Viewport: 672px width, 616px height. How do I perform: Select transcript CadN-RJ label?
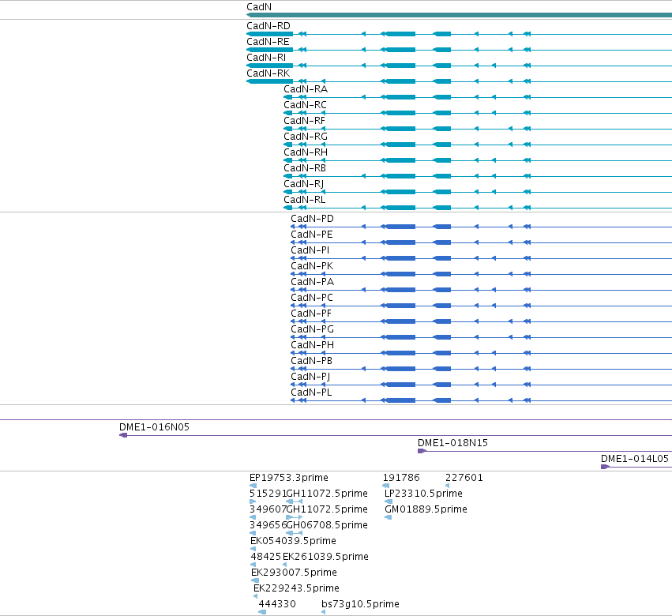[x=304, y=184]
